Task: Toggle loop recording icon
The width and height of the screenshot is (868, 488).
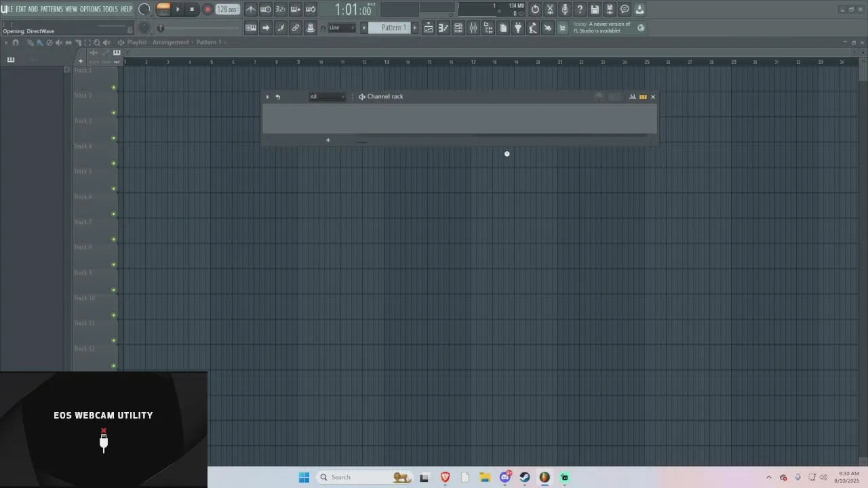Action: (311, 9)
